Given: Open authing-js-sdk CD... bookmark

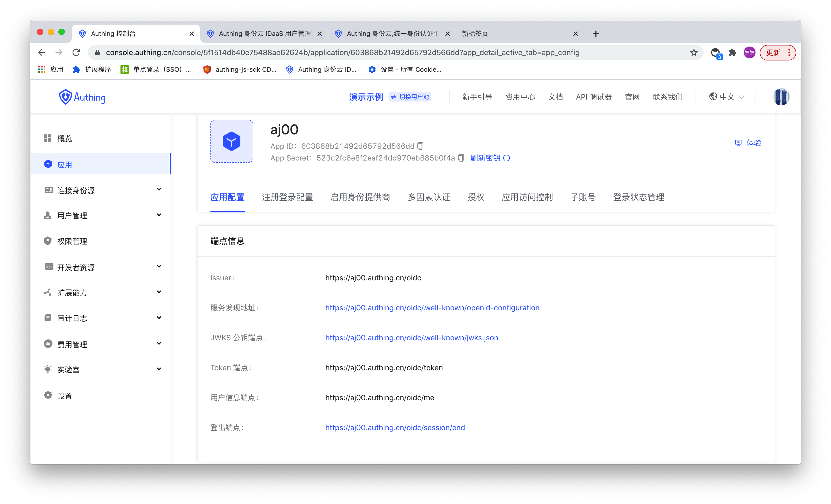Looking at the screenshot, I should point(240,69).
